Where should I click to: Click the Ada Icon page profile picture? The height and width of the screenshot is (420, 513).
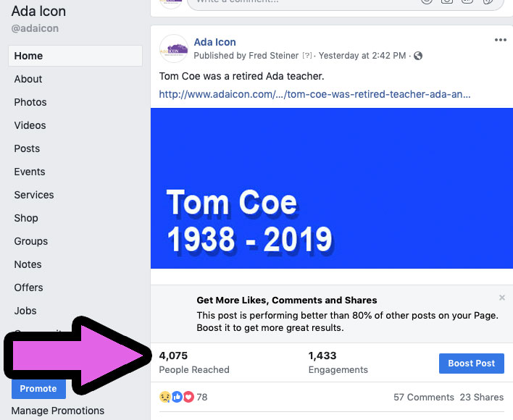pos(174,49)
